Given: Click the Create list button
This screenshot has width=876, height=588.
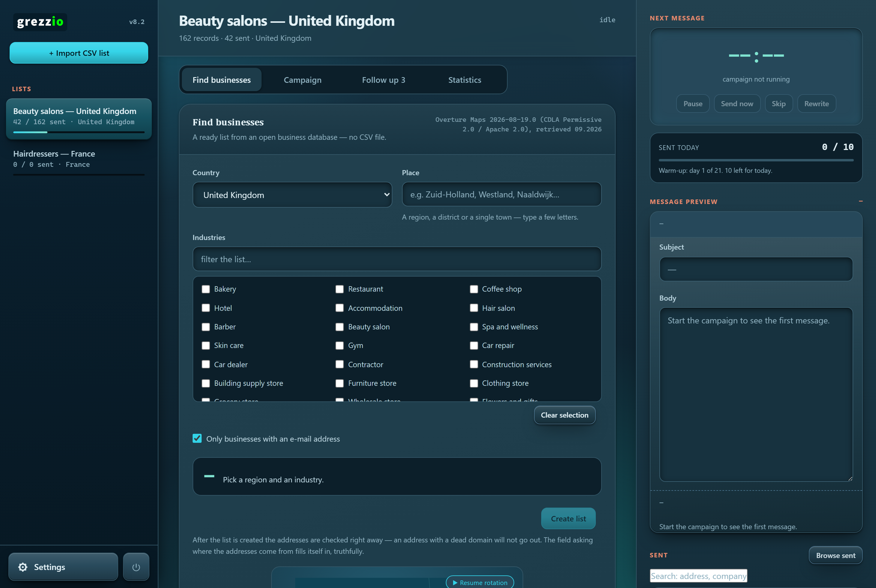Looking at the screenshot, I should click(568, 519).
